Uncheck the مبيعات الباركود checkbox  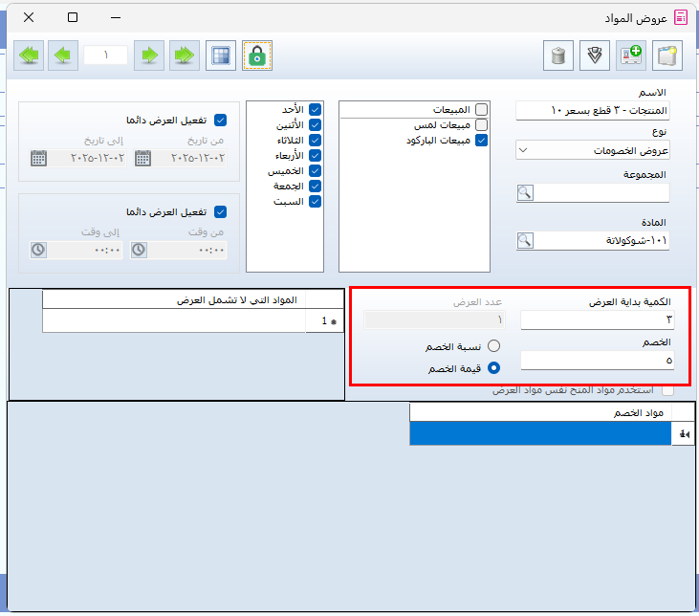point(481,140)
